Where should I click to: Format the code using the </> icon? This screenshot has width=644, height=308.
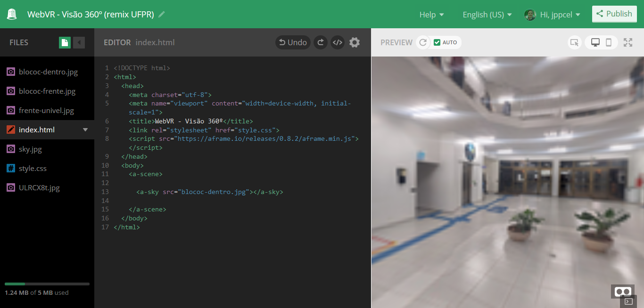click(338, 42)
